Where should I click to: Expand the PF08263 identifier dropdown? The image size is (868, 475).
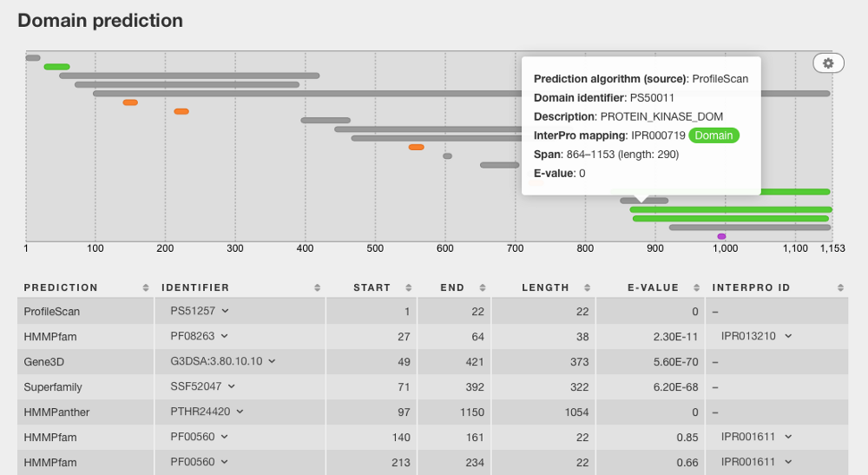[225, 336]
